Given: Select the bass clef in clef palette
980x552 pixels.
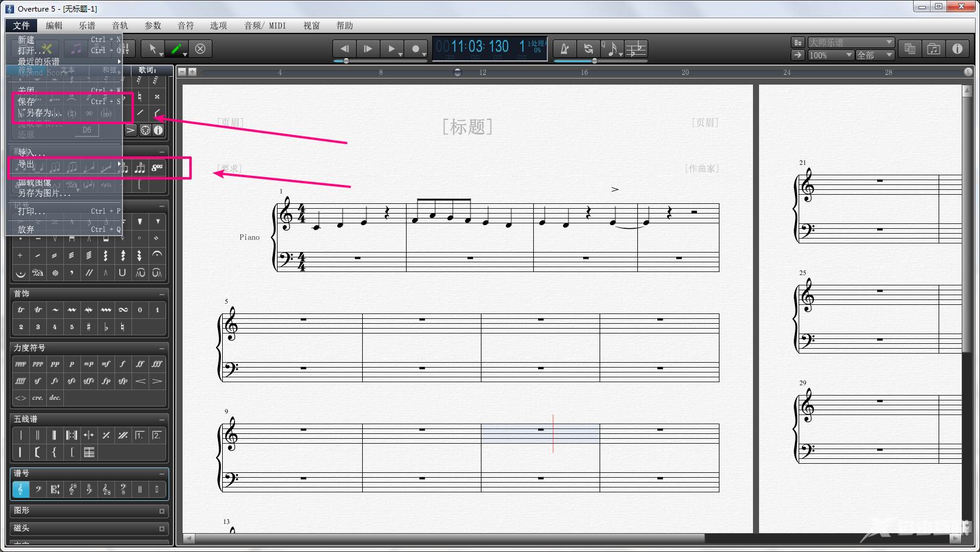Looking at the screenshot, I should 38,489.
